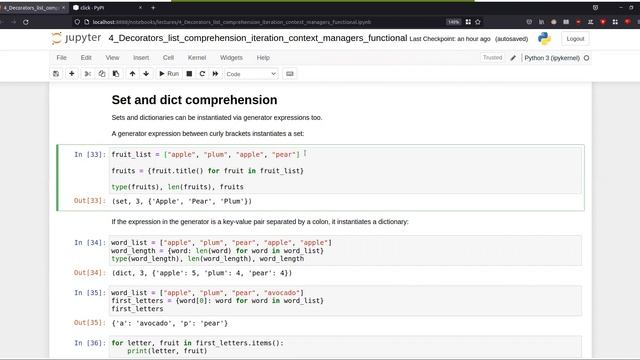Copy selected cells icon
This screenshot has height=360, width=640.
[102, 74]
